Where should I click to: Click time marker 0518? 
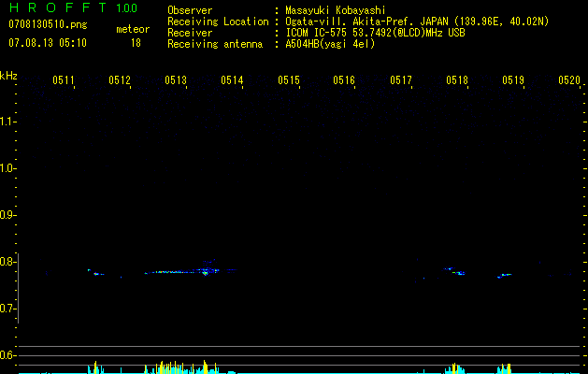tap(457, 80)
